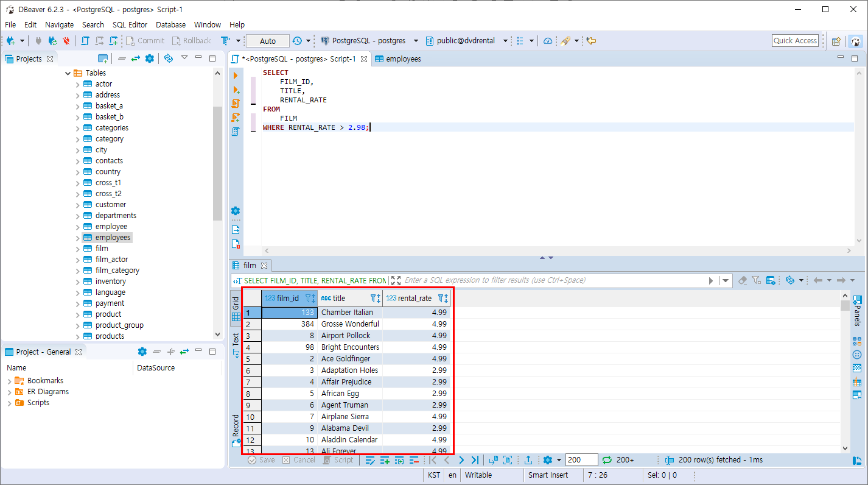Click the film_id column header
Image resolution: width=868 pixels, height=485 pixels.
click(x=289, y=298)
